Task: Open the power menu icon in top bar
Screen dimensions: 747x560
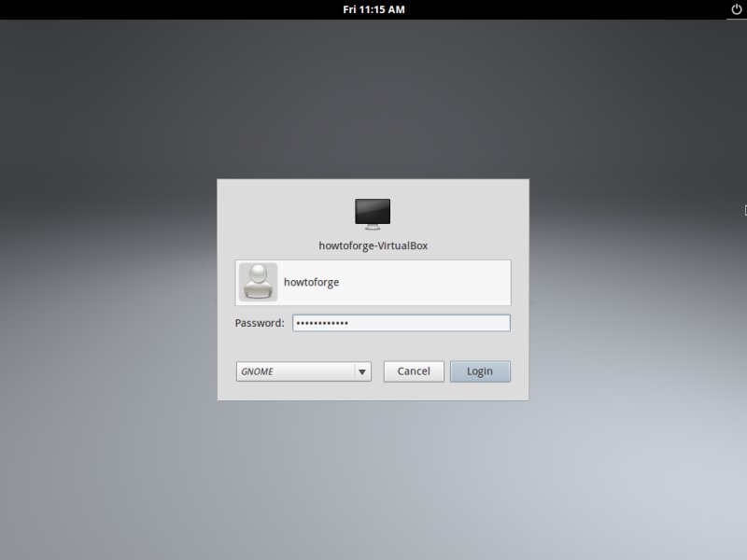Action: click(x=736, y=9)
